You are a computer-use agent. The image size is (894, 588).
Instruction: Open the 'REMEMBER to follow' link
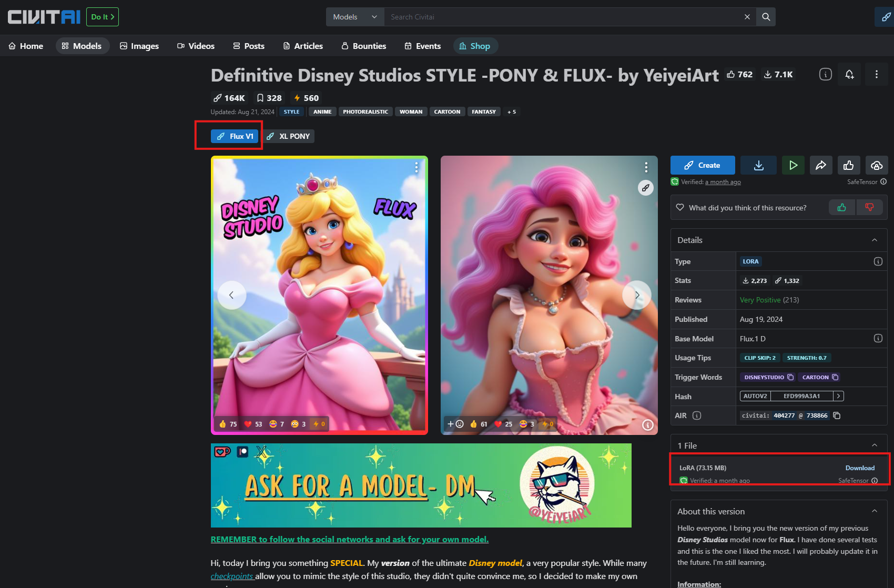point(350,539)
